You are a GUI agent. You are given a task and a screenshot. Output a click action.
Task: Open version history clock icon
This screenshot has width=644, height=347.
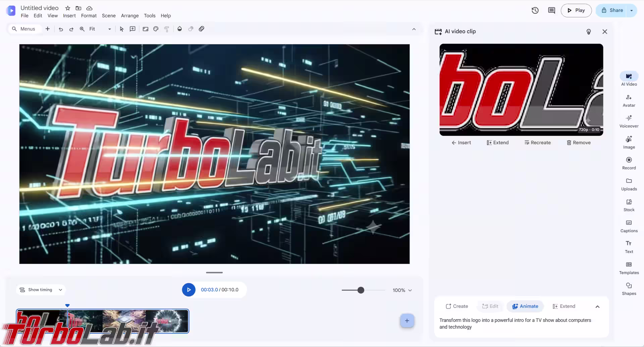[535, 10]
